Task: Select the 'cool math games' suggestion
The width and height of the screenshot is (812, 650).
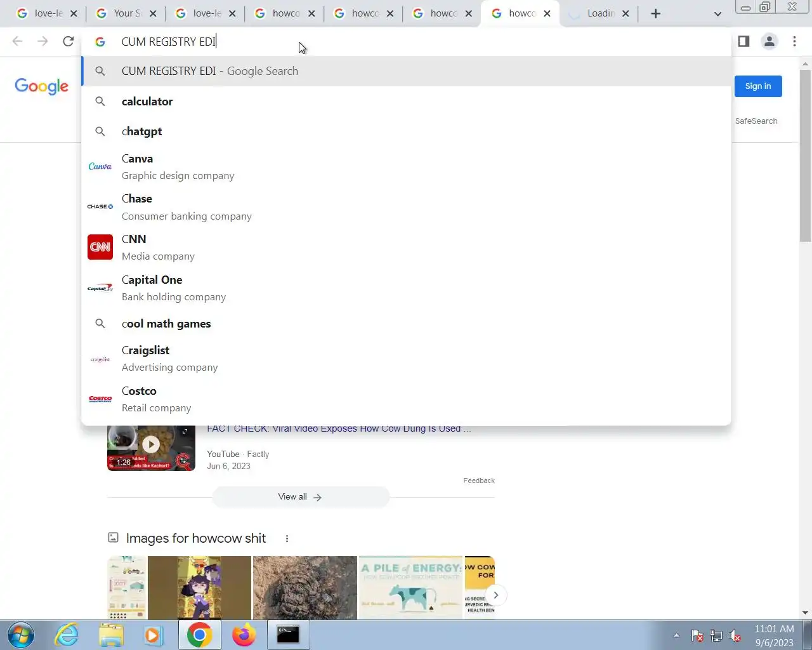Action: click(406, 324)
